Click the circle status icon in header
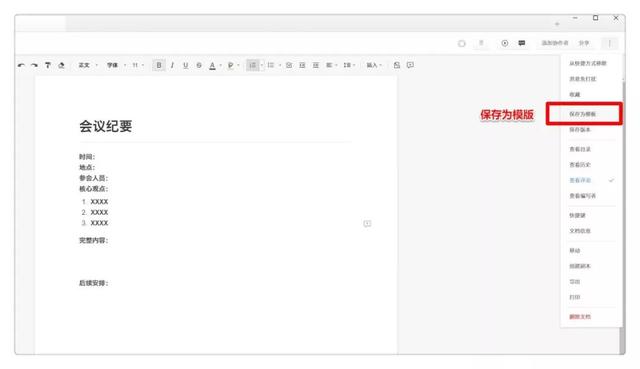Screen dimensions: 640x369 (462, 43)
